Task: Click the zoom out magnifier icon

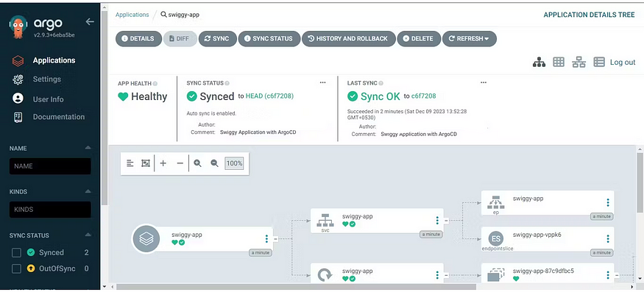Action: click(214, 163)
